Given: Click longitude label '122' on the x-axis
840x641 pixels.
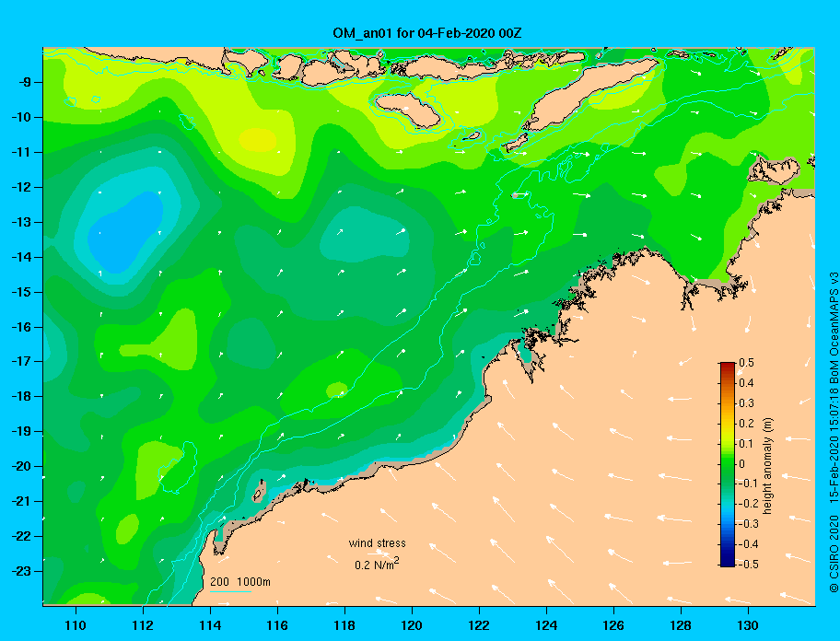Looking at the screenshot, I should click(x=479, y=625).
